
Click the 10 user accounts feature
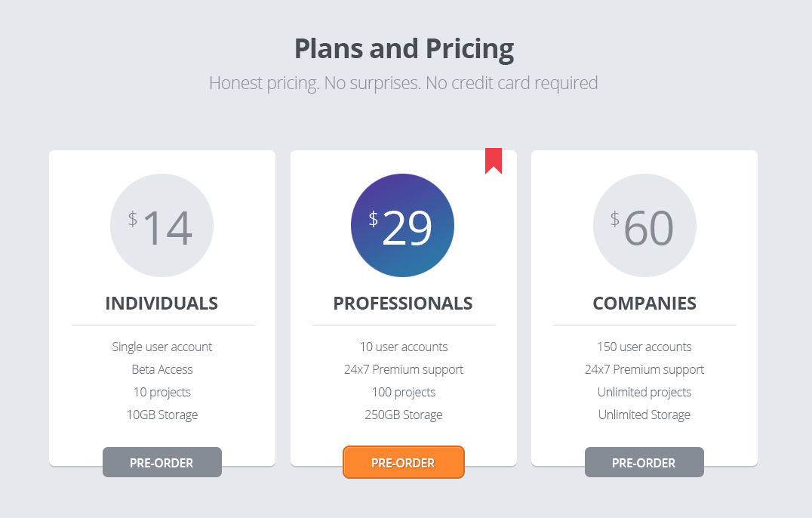click(403, 347)
